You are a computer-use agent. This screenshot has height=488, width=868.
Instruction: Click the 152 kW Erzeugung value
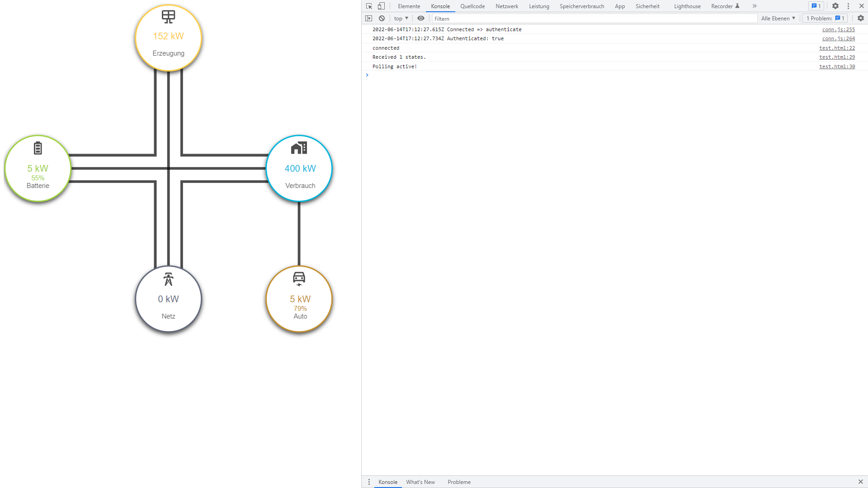click(168, 36)
